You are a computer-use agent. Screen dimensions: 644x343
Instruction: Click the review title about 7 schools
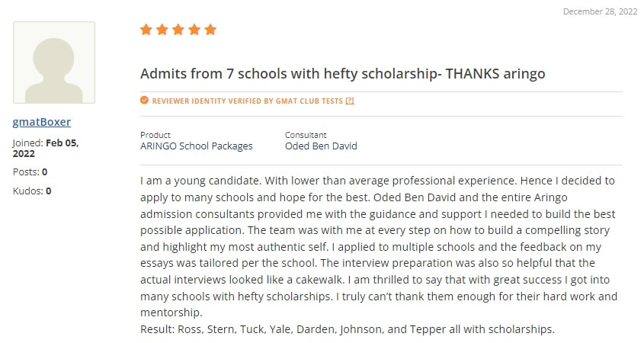click(x=342, y=73)
